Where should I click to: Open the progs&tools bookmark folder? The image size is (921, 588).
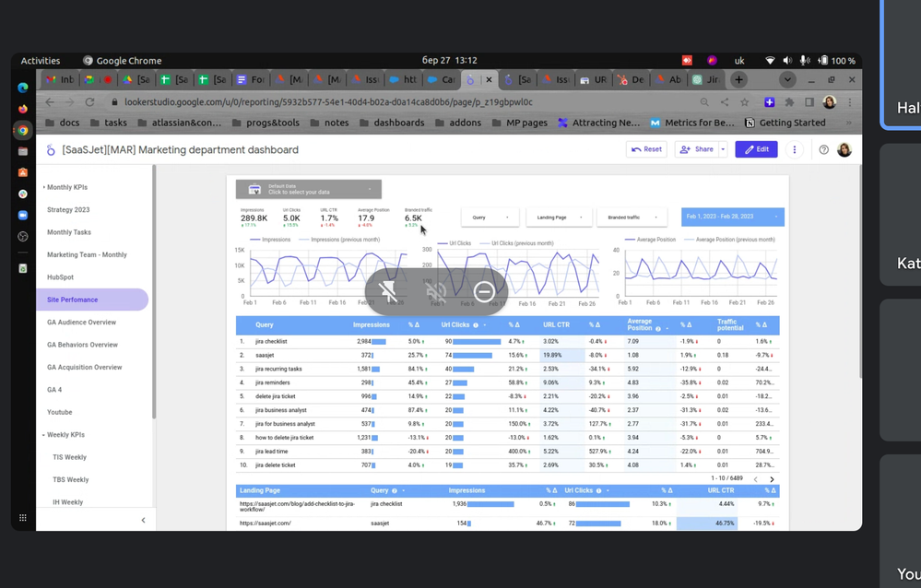point(266,123)
